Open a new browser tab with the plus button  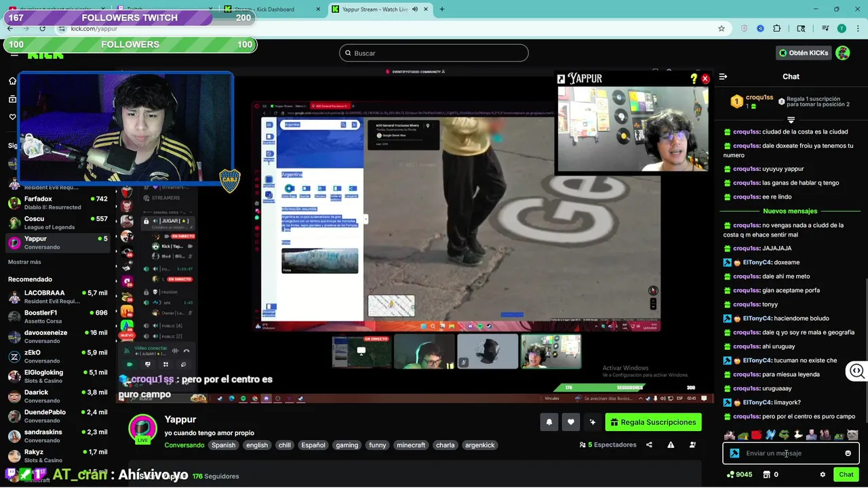pos(442,9)
